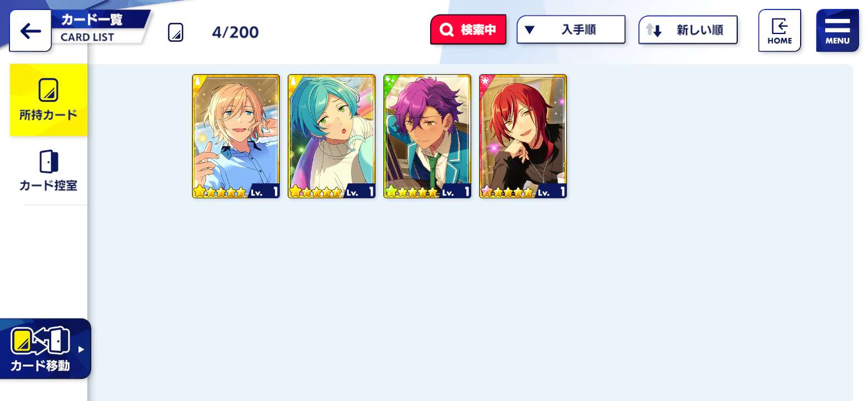This screenshot has width=868, height=401.
Task: Expand the small arrow beside カード移動
Action: click(81, 349)
